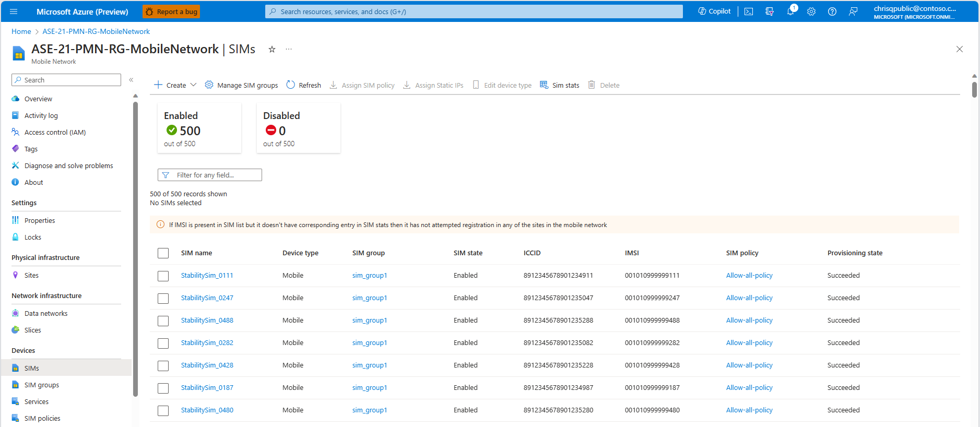This screenshot has width=980, height=427.
Task: Select the checkbox for StabilitySim_0111
Action: [x=163, y=276]
